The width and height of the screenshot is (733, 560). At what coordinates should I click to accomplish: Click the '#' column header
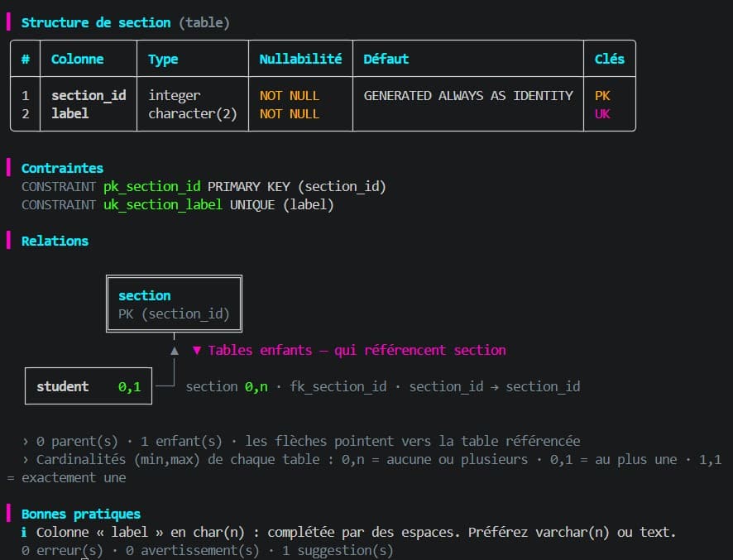click(26, 59)
